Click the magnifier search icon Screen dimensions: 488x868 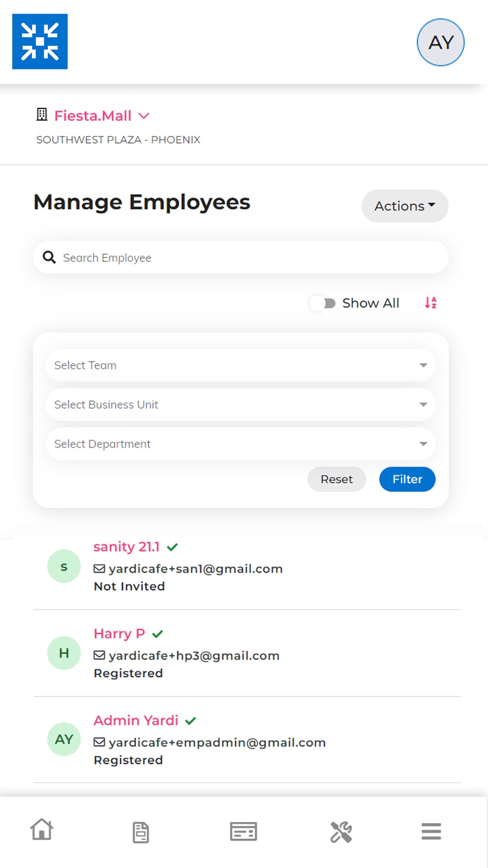49,257
